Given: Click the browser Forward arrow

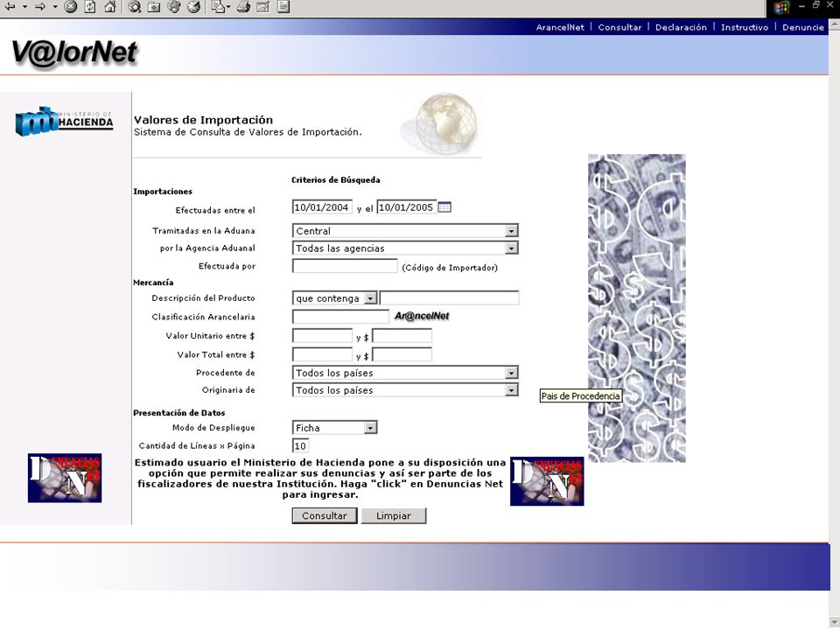Looking at the screenshot, I should (x=40, y=6).
